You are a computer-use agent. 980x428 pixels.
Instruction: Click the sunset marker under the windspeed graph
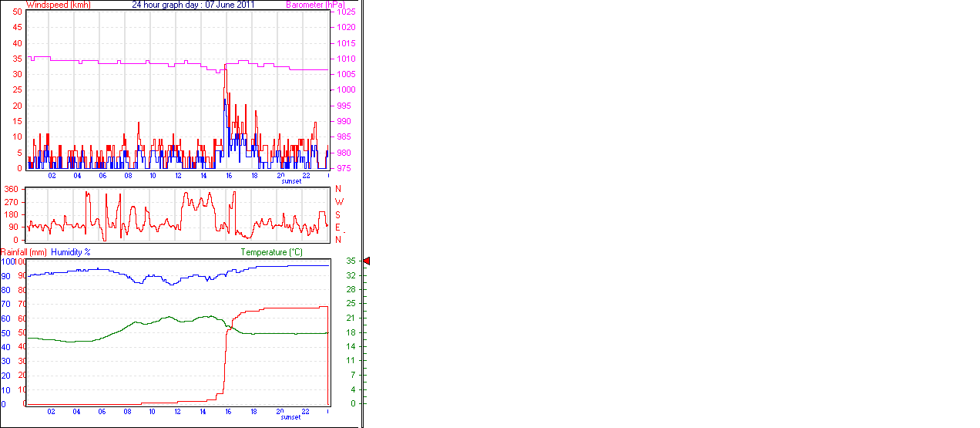click(x=291, y=181)
